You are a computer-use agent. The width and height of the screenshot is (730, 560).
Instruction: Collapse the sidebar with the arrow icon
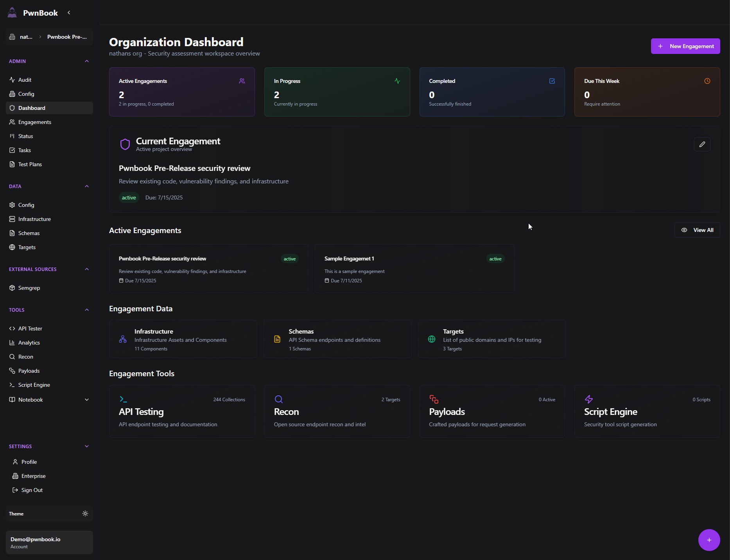(x=69, y=13)
